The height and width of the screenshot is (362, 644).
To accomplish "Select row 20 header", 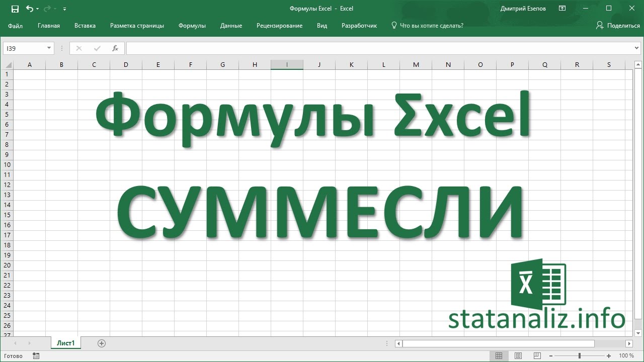I will (7, 265).
